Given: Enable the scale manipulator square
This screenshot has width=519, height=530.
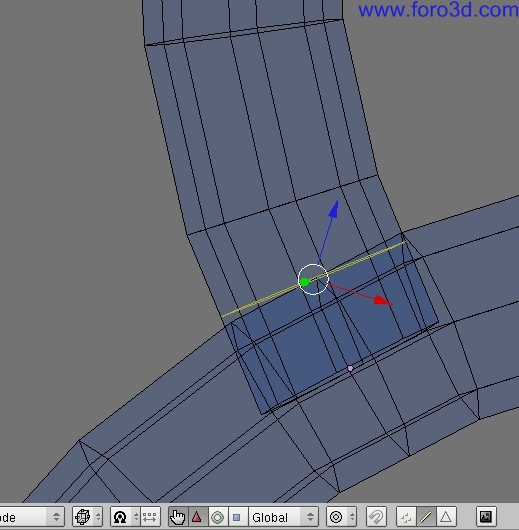Looking at the screenshot, I should 237,517.
